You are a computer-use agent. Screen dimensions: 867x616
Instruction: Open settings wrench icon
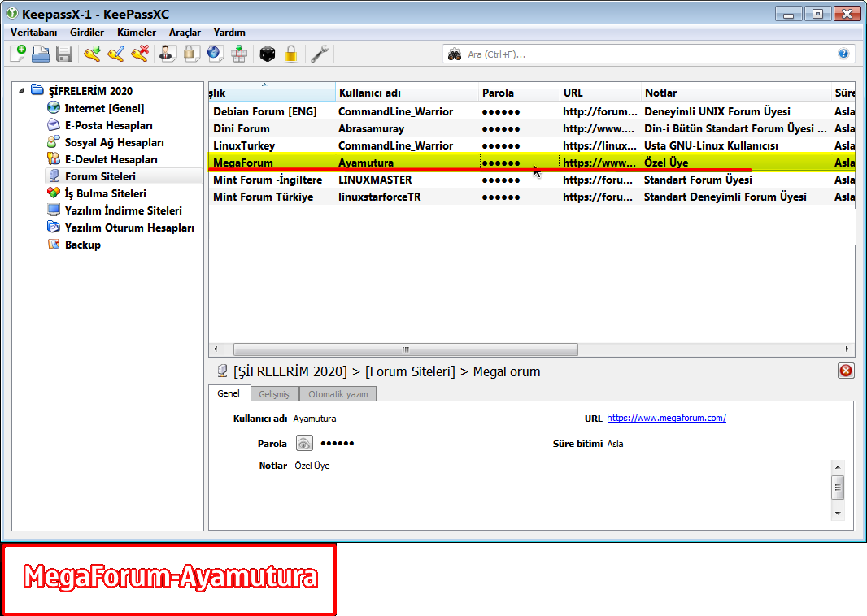coord(320,54)
